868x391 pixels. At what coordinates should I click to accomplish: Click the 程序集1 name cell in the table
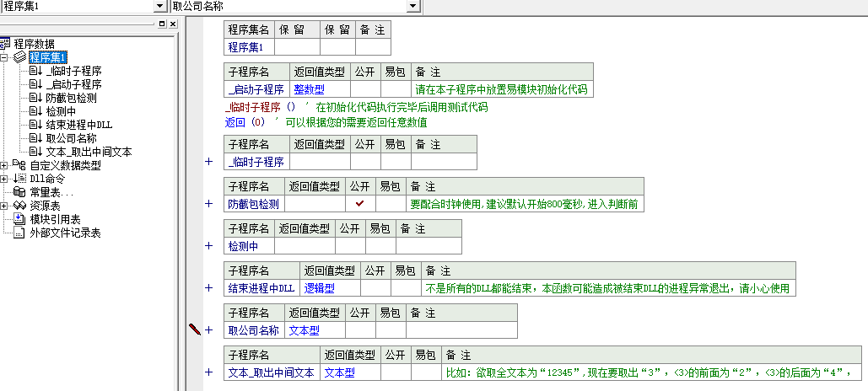click(249, 46)
